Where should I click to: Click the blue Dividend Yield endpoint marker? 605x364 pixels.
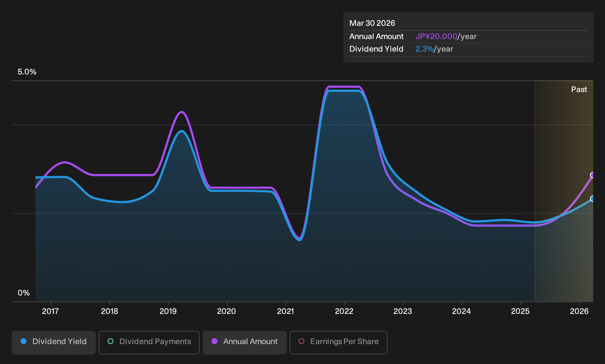[592, 199]
